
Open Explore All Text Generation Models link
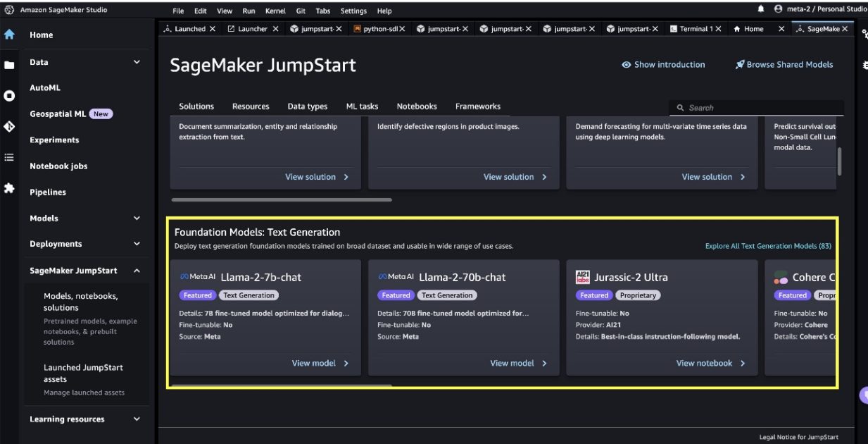[767, 246]
